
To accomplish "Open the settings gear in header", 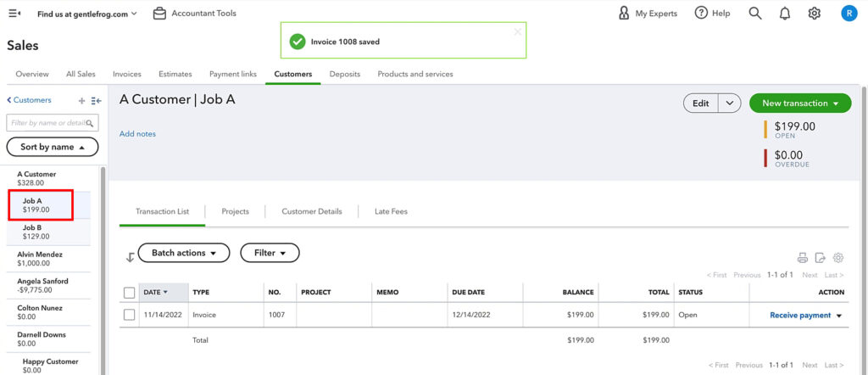I will 815,14.
